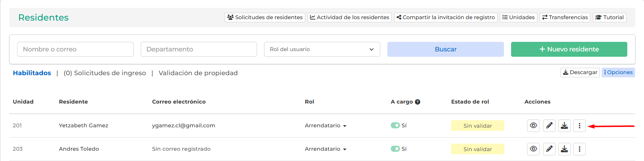View details of resident Andres Toledo

point(533,149)
